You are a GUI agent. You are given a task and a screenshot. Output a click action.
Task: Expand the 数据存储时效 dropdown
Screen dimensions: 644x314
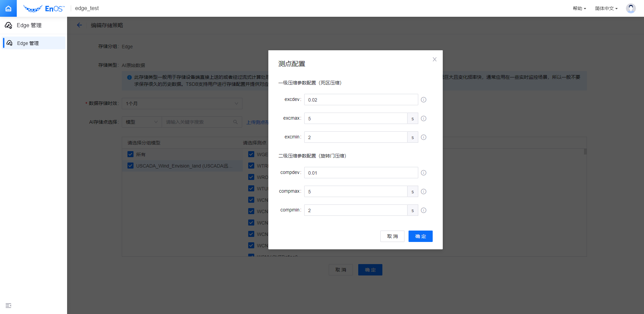tap(182, 104)
